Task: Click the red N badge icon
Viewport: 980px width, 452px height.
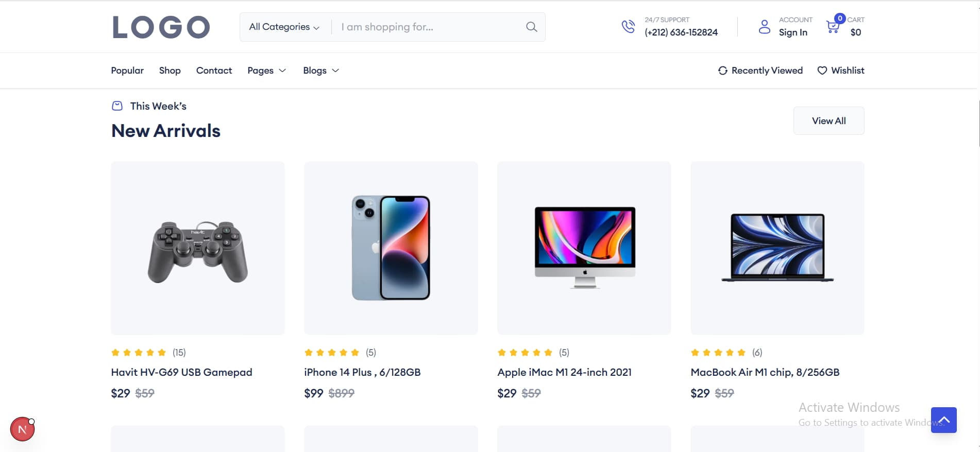Action: pos(22,429)
